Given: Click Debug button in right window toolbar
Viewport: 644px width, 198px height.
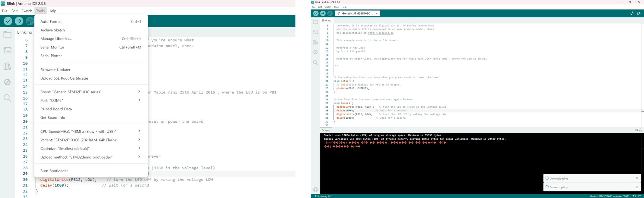Looking at the screenshot, I should [x=330, y=13].
